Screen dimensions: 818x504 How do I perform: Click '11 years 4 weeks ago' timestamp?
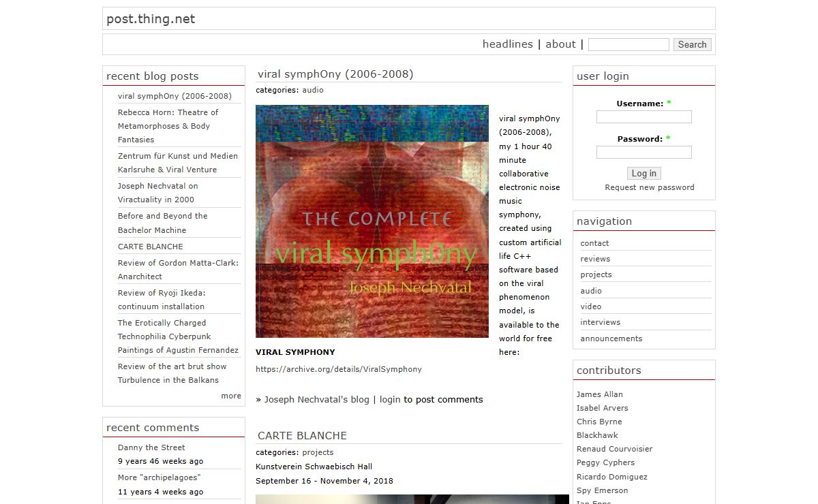tap(160, 492)
